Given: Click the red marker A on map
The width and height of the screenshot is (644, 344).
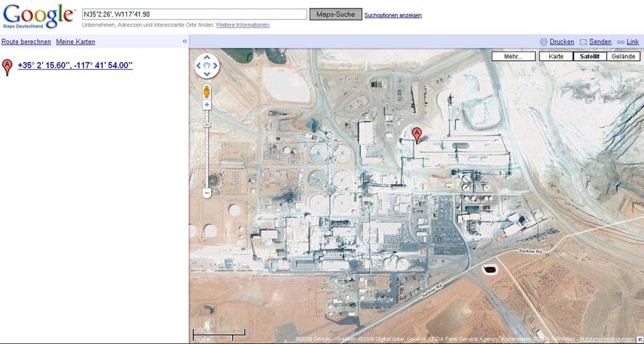Looking at the screenshot, I should click(416, 134).
